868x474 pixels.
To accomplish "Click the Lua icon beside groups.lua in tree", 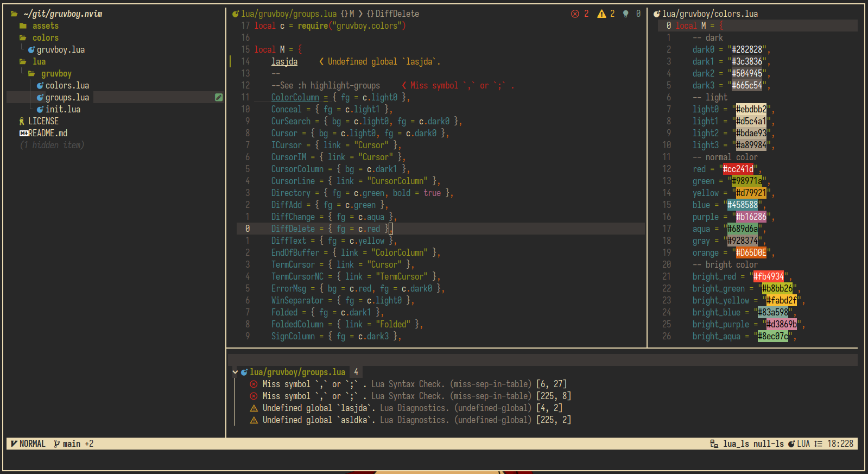I will pyautogui.click(x=40, y=98).
